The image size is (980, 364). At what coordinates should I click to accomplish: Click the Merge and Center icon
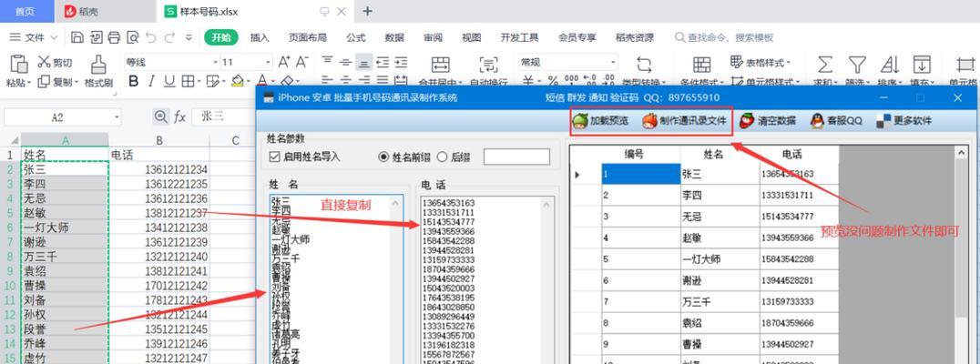pyautogui.click(x=441, y=65)
